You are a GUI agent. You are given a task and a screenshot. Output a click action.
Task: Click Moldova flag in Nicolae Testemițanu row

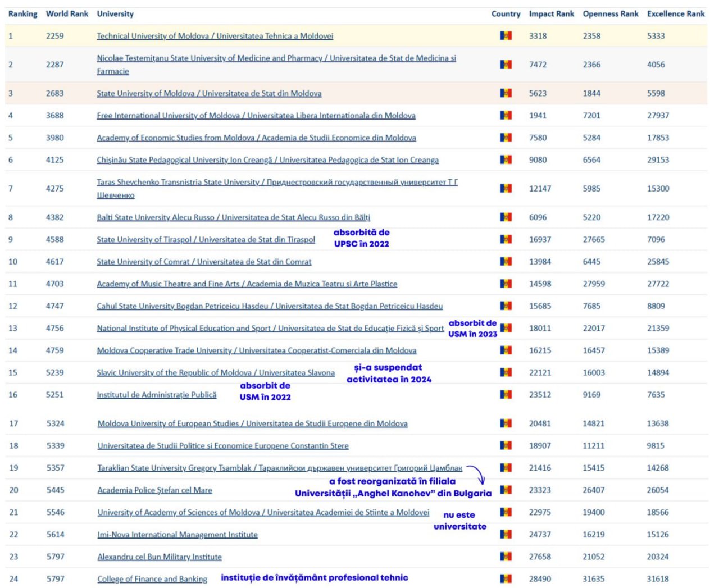click(506, 65)
